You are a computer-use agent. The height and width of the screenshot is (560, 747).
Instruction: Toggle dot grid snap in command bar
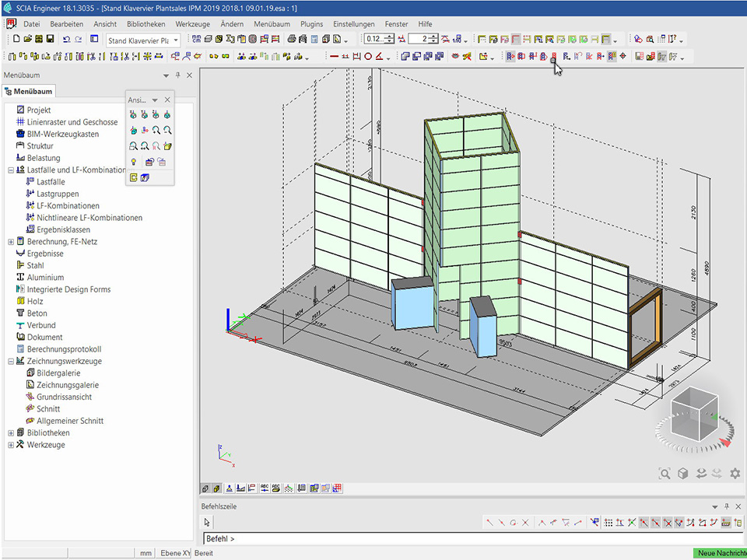point(608,523)
